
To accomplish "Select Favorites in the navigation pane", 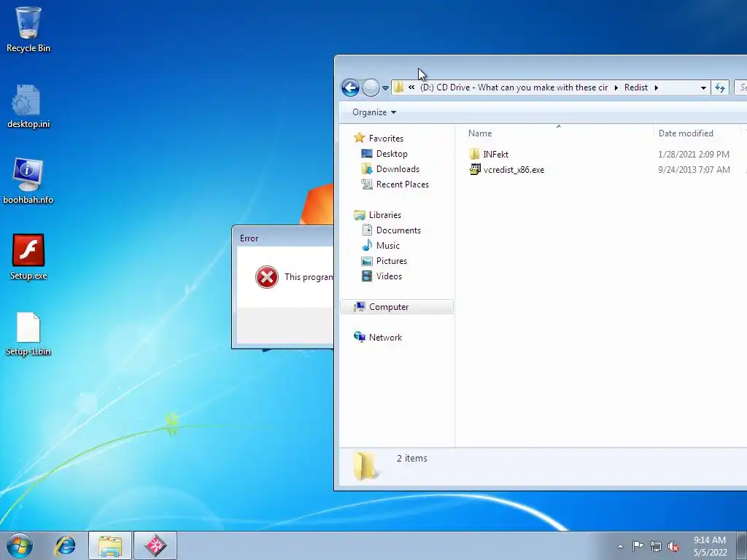I will (386, 138).
